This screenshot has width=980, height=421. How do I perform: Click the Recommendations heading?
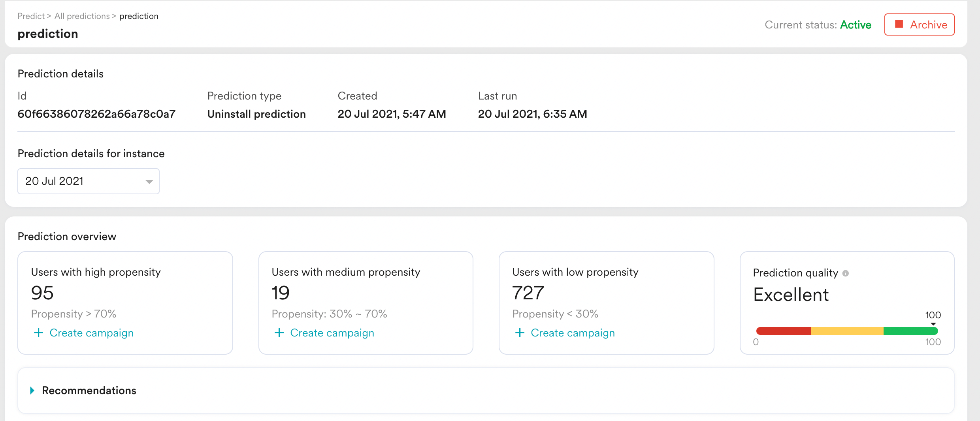click(x=89, y=391)
